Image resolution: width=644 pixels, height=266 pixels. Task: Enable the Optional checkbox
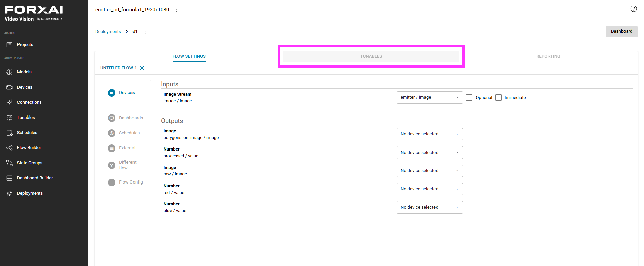tap(469, 98)
